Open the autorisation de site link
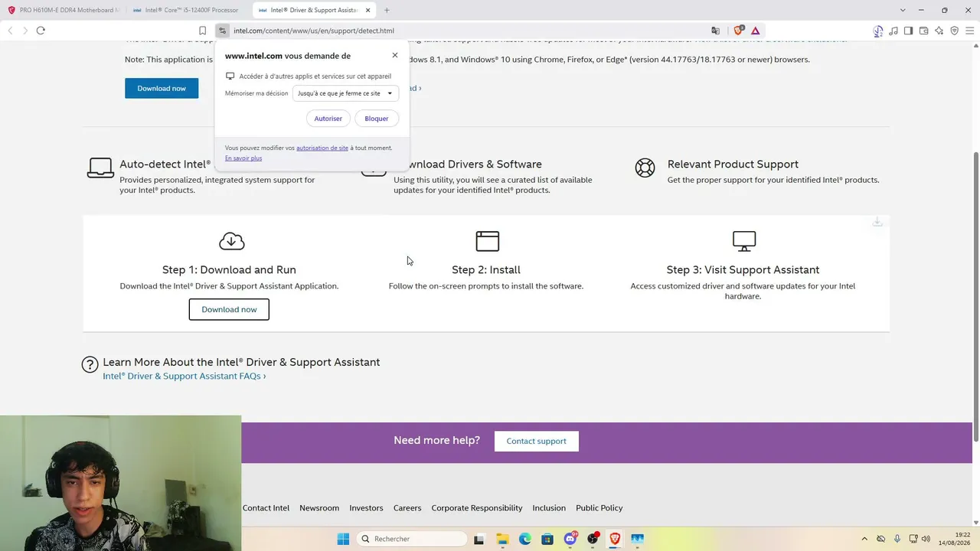The height and width of the screenshot is (551, 980). coord(322,148)
